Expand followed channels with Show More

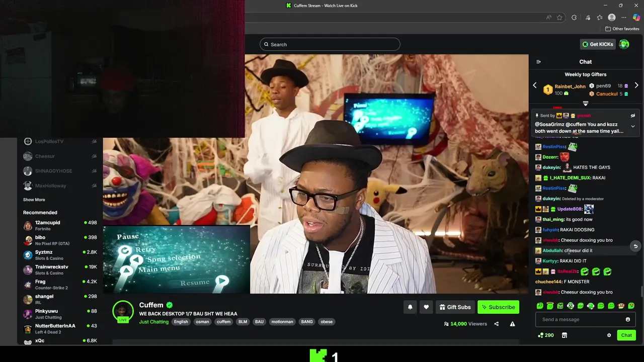[x=34, y=200]
